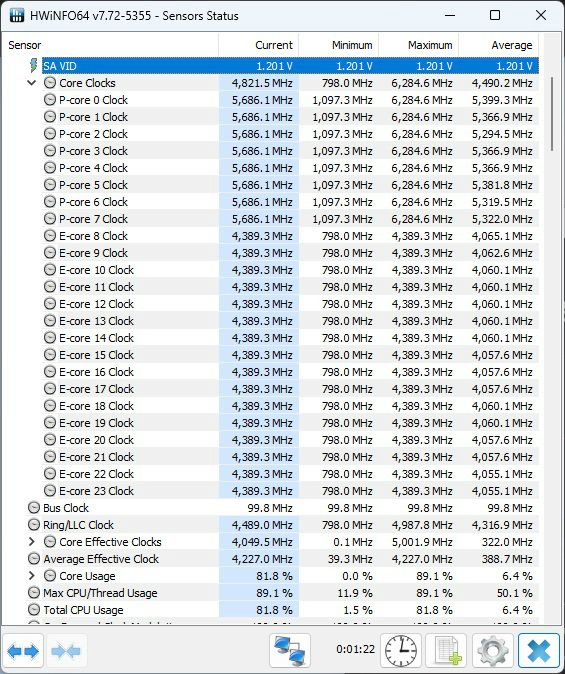This screenshot has width=565, height=674.
Task: Click the shrink-layout inward arrows icon
Action: click(x=65, y=652)
